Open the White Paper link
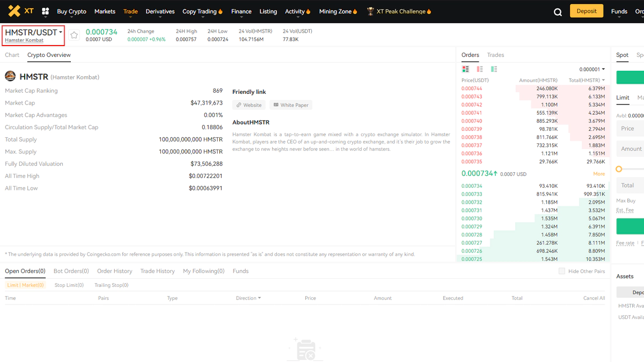Image resolution: width=644 pixels, height=362 pixels. coord(290,105)
